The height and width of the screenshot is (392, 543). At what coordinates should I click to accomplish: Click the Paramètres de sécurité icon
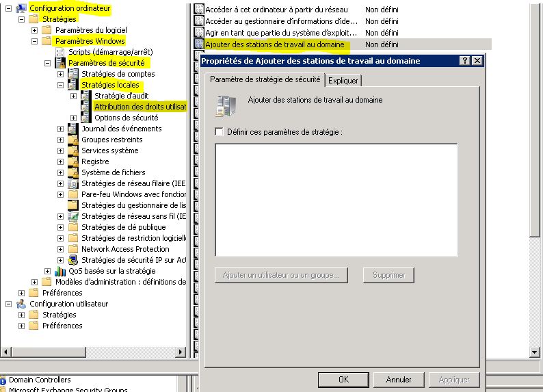coord(60,63)
